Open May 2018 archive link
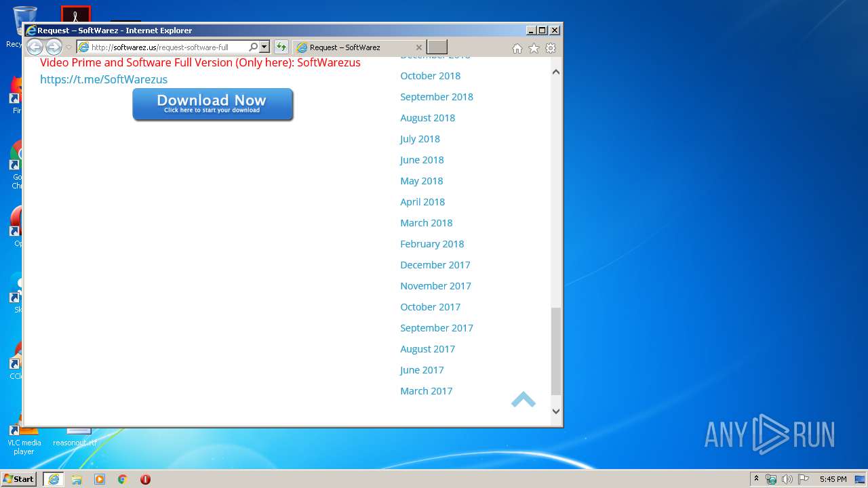This screenshot has height=488, width=868. pos(421,181)
